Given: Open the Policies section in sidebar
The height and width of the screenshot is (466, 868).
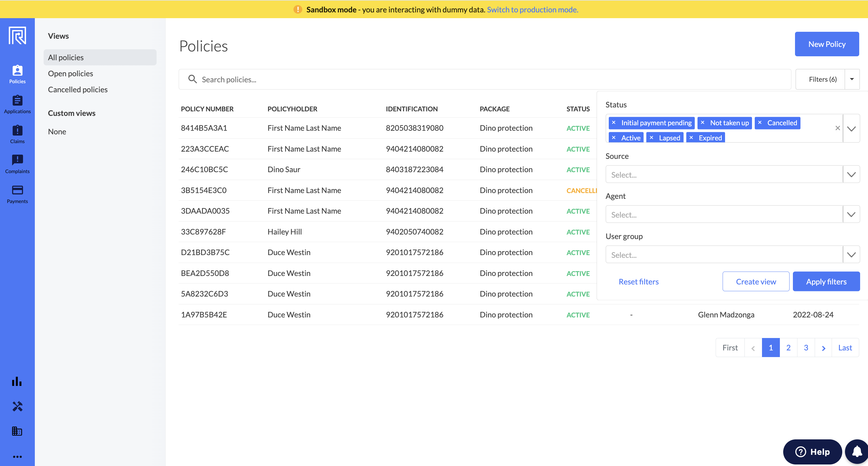Looking at the screenshot, I should coord(17,74).
